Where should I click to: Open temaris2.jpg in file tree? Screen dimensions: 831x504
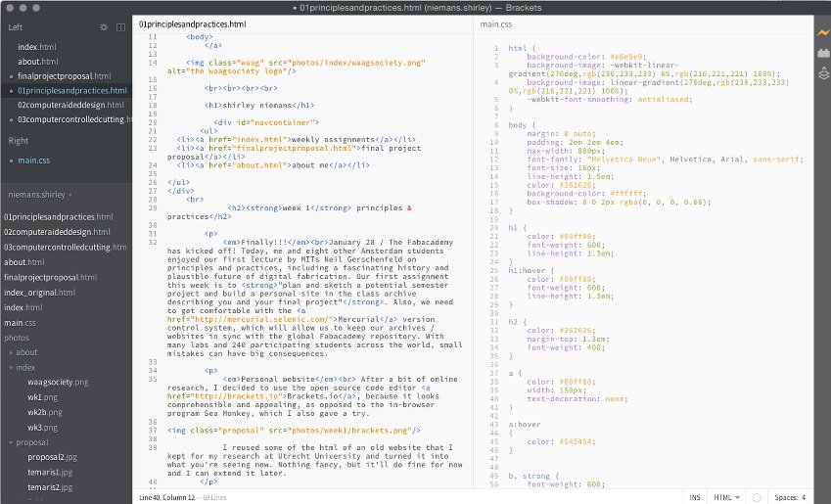click(x=50, y=487)
